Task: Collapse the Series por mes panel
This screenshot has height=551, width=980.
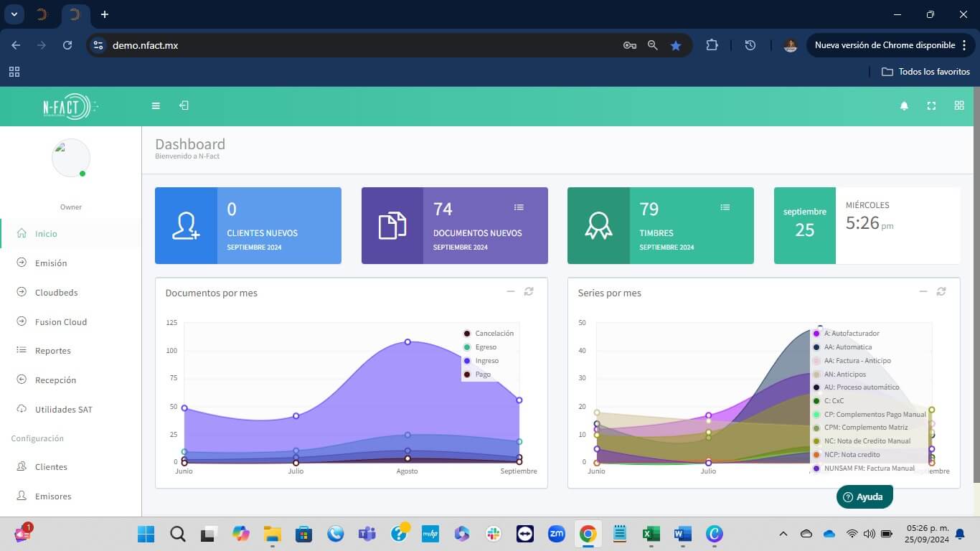Action: click(923, 291)
